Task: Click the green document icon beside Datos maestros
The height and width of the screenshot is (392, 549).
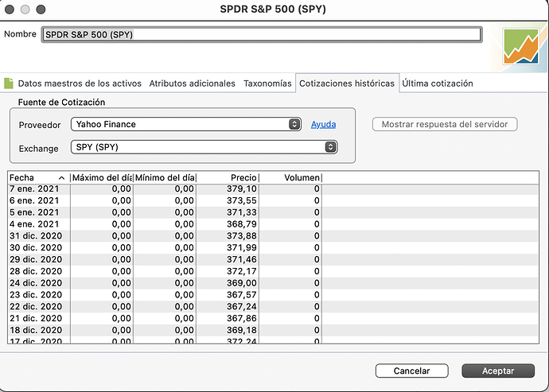Action: click(x=9, y=83)
